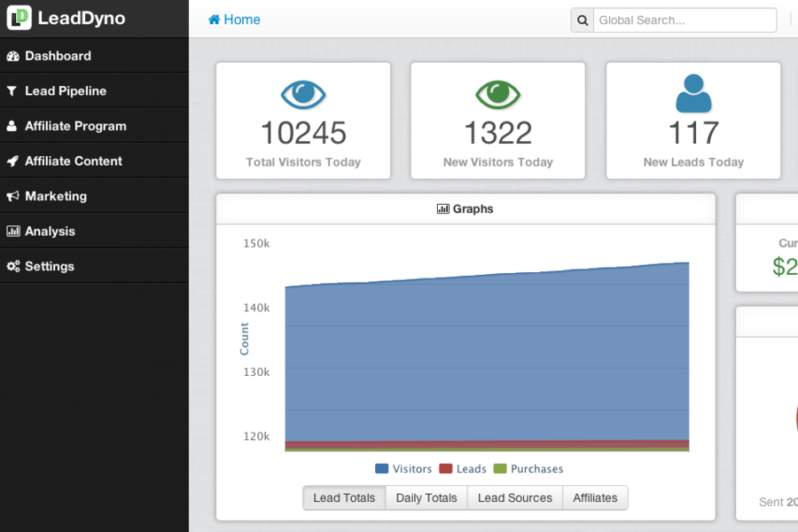Open the Home breadcrumb link
The image size is (798, 532).
tap(234, 20)
